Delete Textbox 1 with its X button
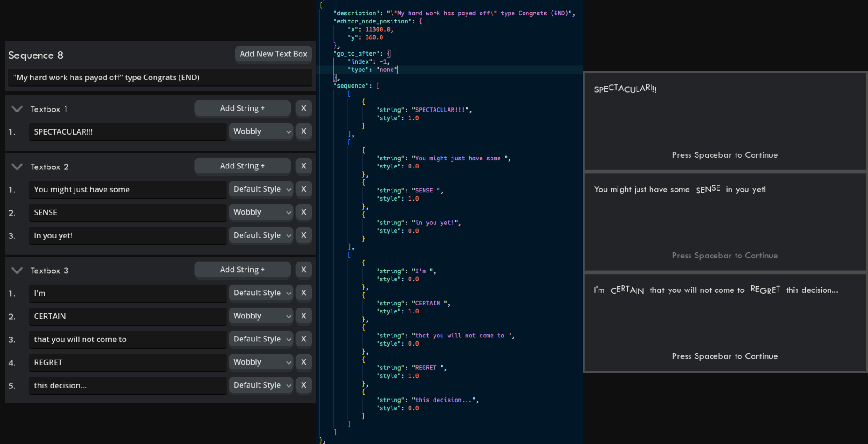Screen dimensions: 868x444 (x=303, y=108)
